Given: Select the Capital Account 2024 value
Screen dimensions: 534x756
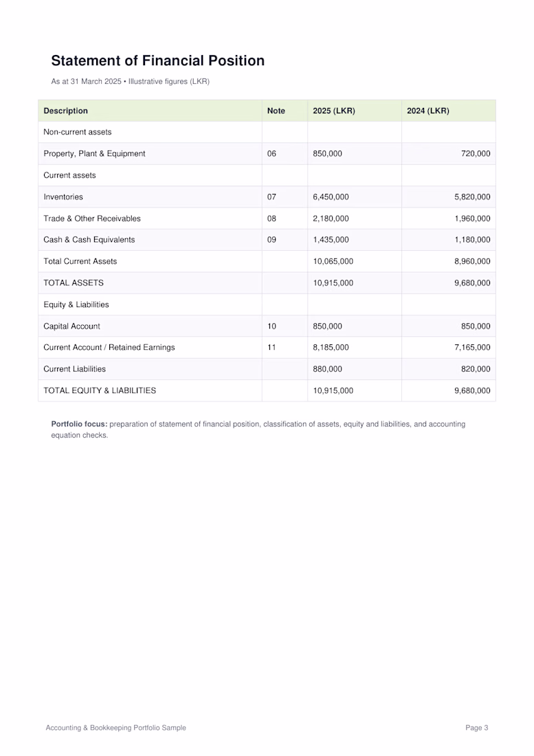Looking at the screenshot, I should pyautogui.click(x=476, y=326).
